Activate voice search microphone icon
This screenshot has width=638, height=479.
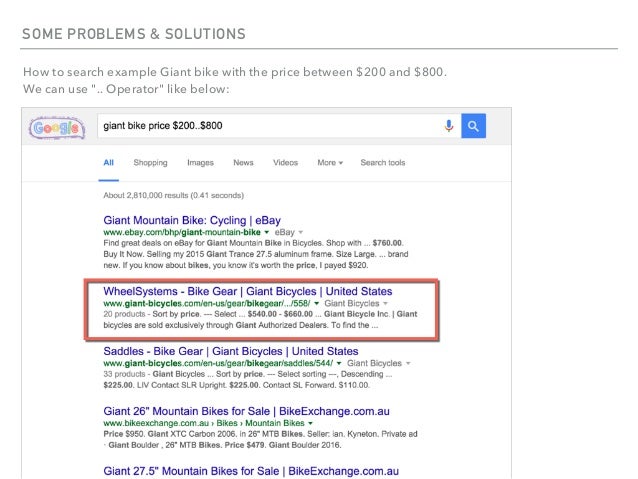(449, 126)
